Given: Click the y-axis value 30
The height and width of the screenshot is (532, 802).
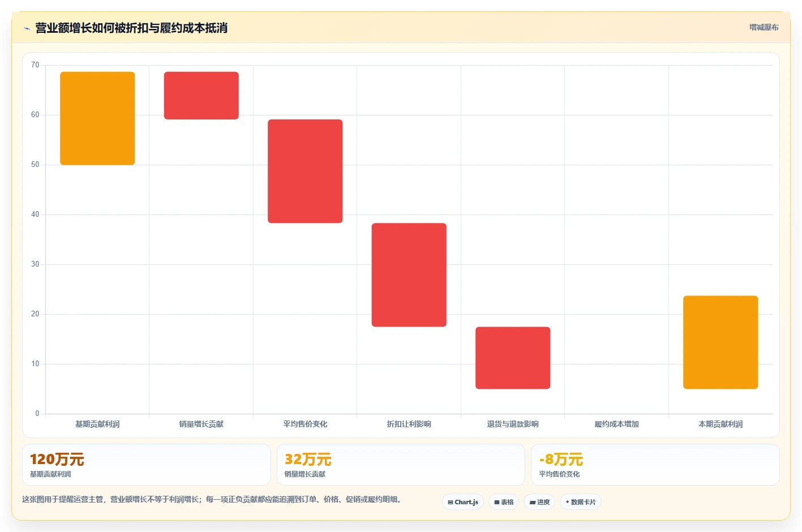Looking at the screenshot, I should click(35, 264).
